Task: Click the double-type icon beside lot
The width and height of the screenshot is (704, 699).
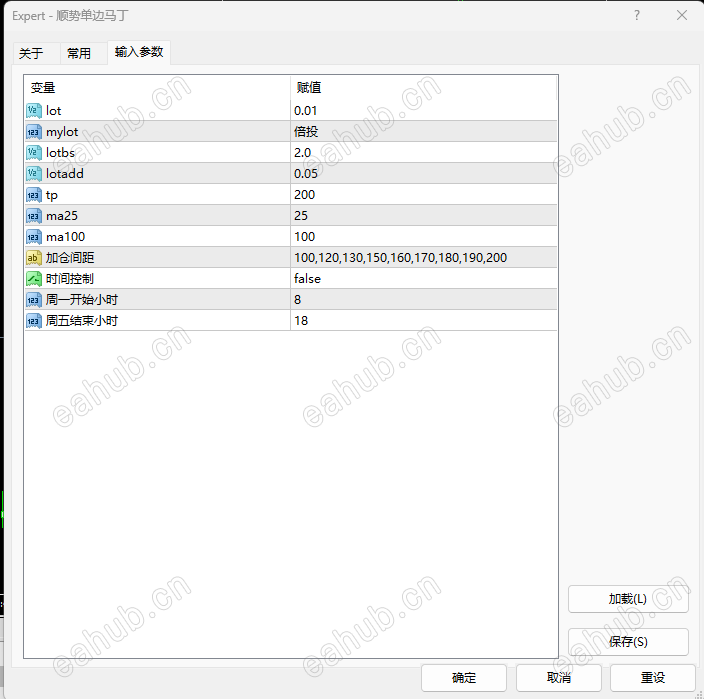Action: click(x=34, y=110)
